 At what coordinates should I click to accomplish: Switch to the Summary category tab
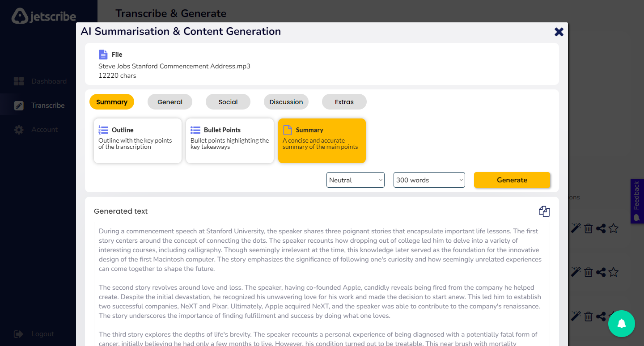click(x=112, y=102)
